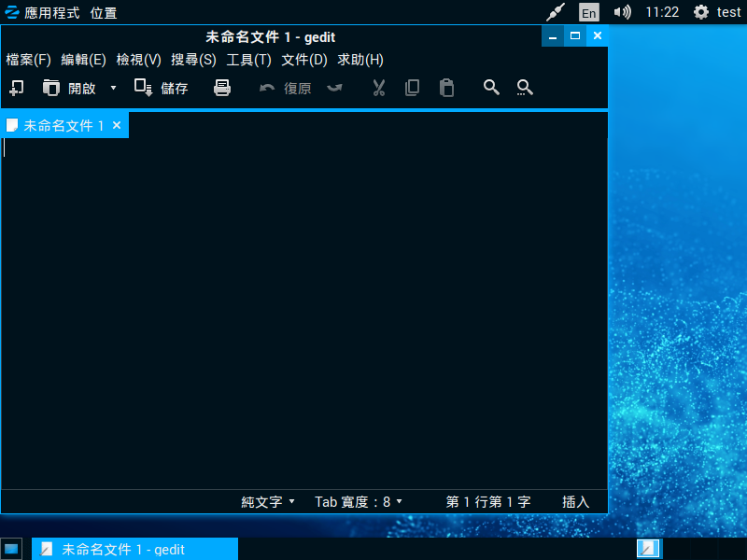Open the 編輯(E) menu
The width and height of the screenshot is (747, 560).
(83, 60)
